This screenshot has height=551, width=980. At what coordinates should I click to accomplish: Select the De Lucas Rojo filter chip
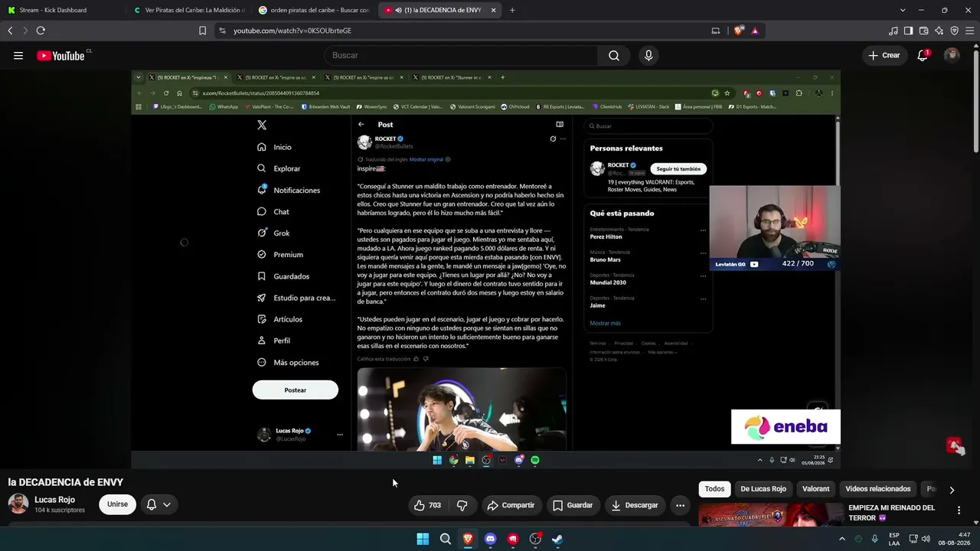tap(763, 489)
